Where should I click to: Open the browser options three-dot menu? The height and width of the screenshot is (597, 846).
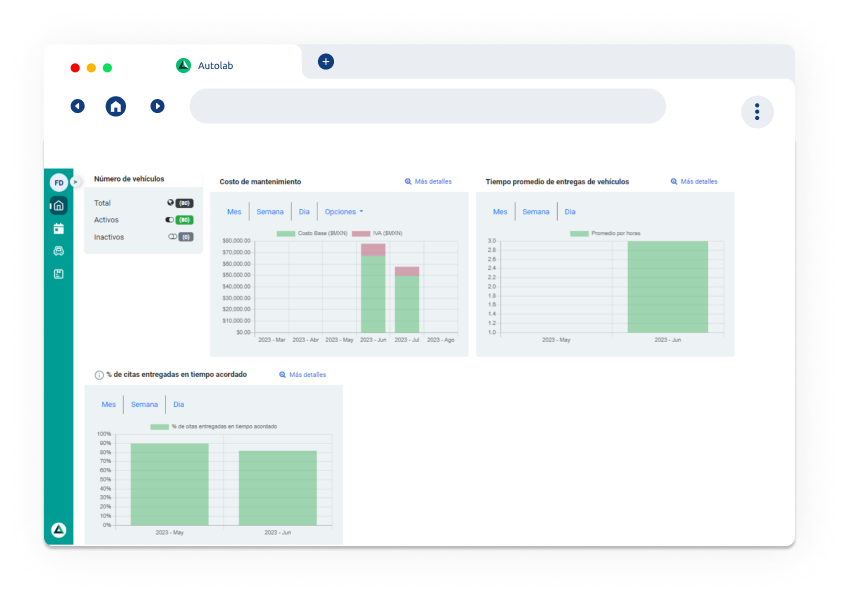click(x=757, y=112)
